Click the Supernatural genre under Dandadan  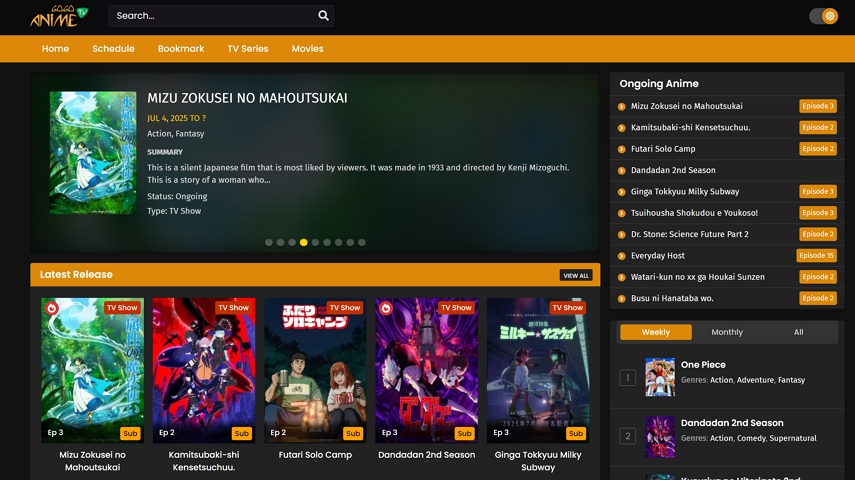coord(793,438)
